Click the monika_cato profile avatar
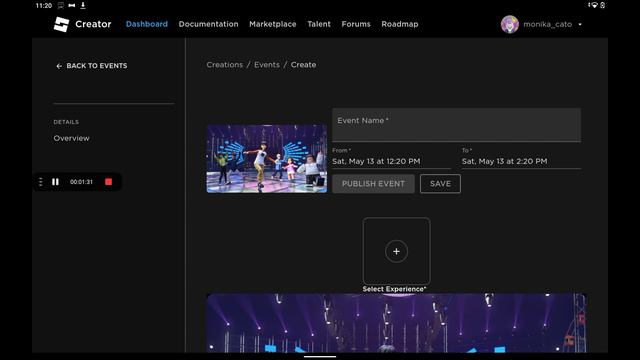The height and width of the screenshot is (360, 640). click(510, 24)
